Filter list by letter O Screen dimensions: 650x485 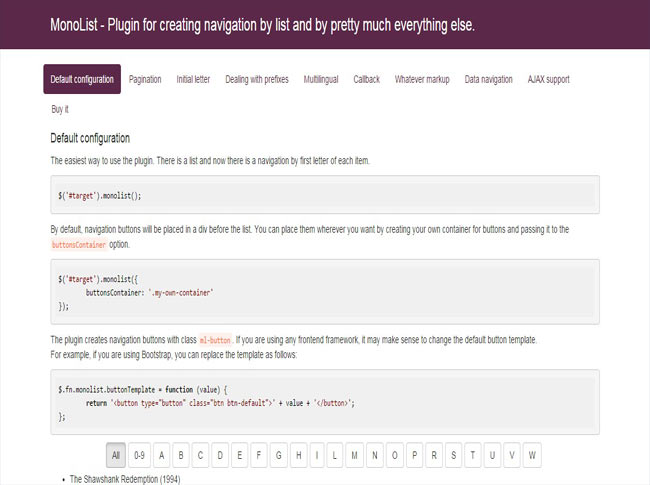tap(395, 455)
